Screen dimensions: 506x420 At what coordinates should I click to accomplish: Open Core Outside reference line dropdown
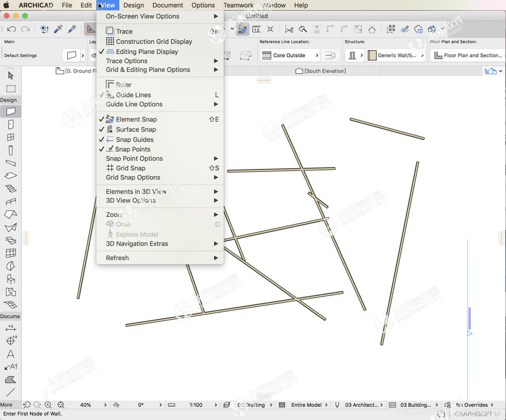click(290, 55)
